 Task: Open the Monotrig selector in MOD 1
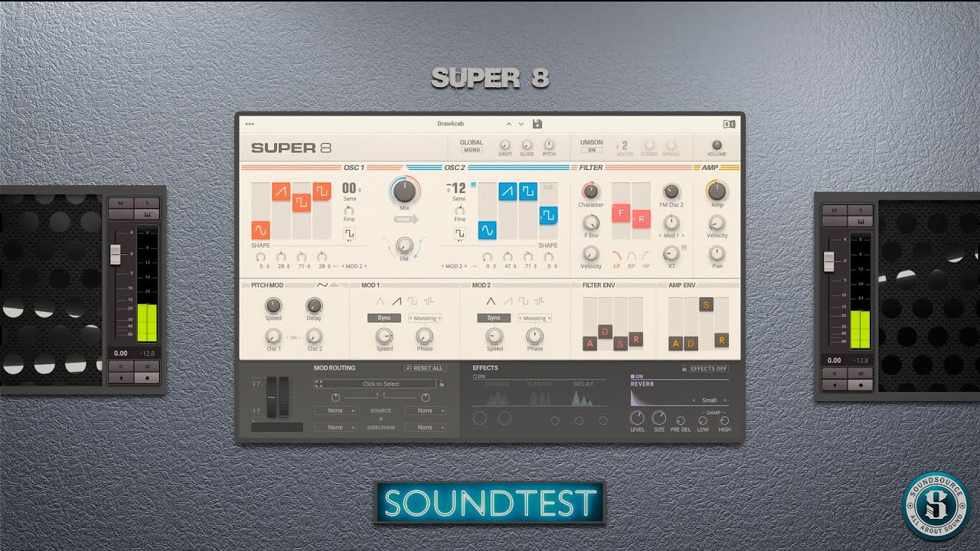click(426, 318)
